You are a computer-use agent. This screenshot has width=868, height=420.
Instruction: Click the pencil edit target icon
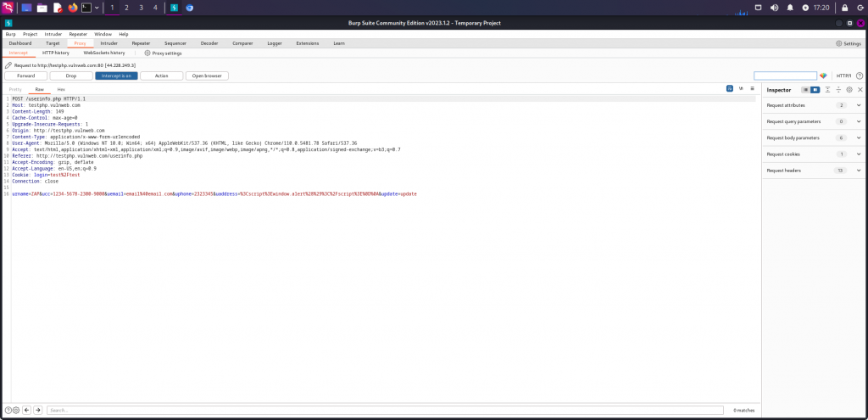(8, 65)
